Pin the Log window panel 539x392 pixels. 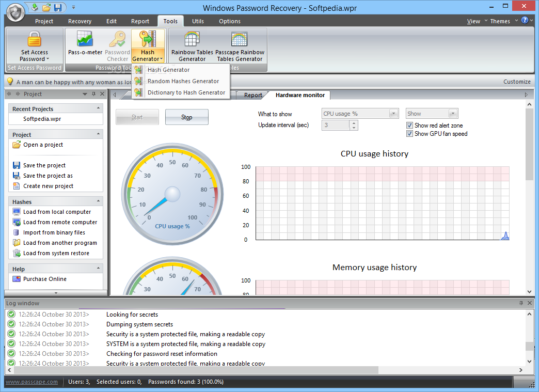[x=521, y=303]
